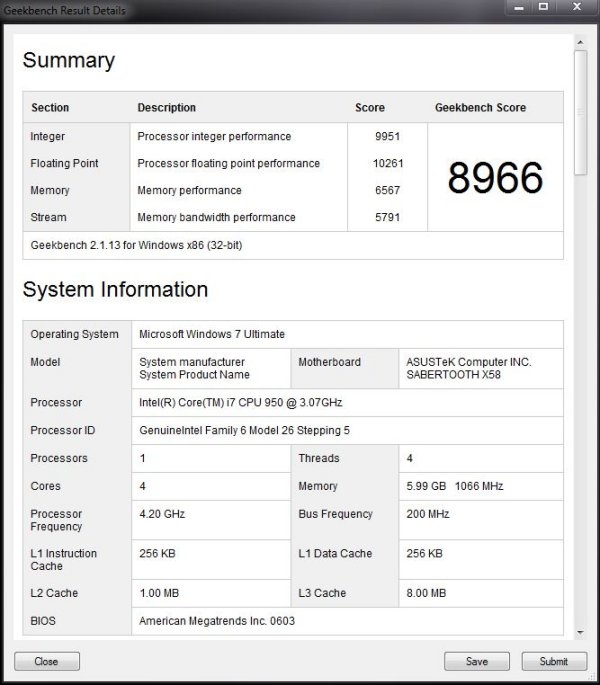Click the Floating Point section label
This screenshot has width=600, height=685.
click(x=64, y=163)
